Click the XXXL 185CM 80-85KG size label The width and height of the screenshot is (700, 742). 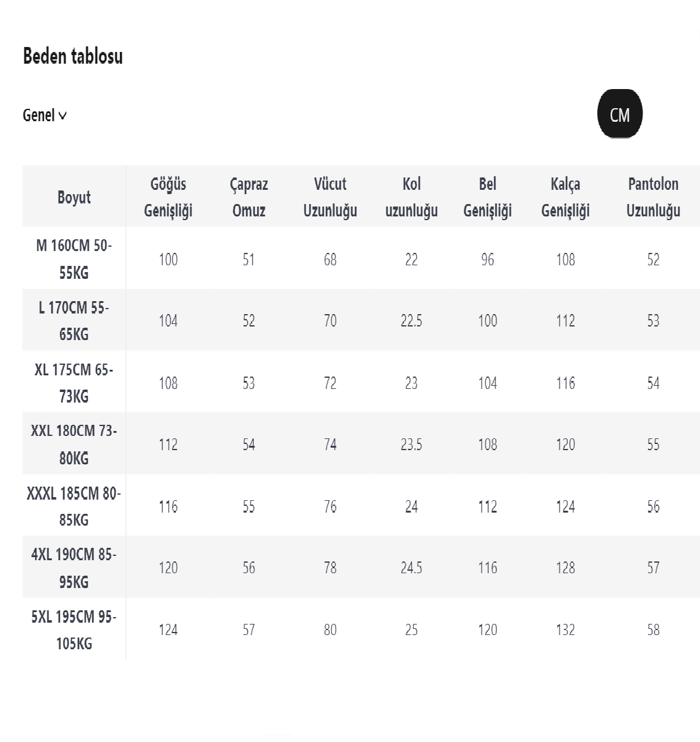(x=74, y=506)
